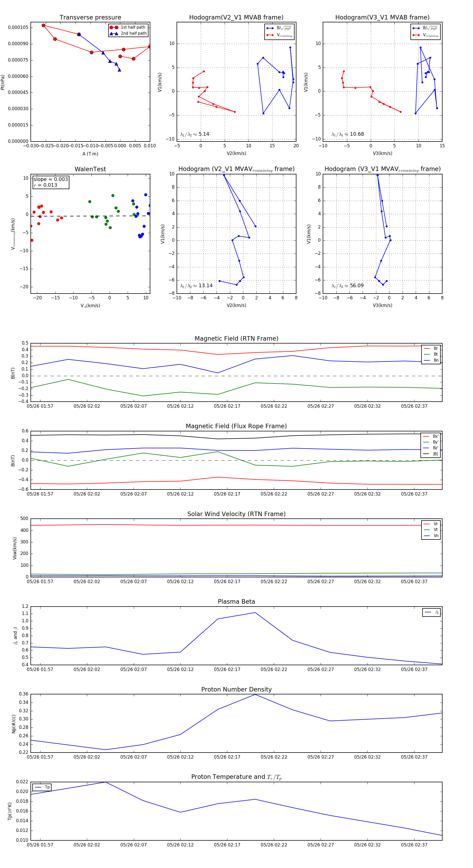The height and width of the screenshot is (868, 473).
Task: Click the "βp and β" y-axis label
Action: coord(15,635)
